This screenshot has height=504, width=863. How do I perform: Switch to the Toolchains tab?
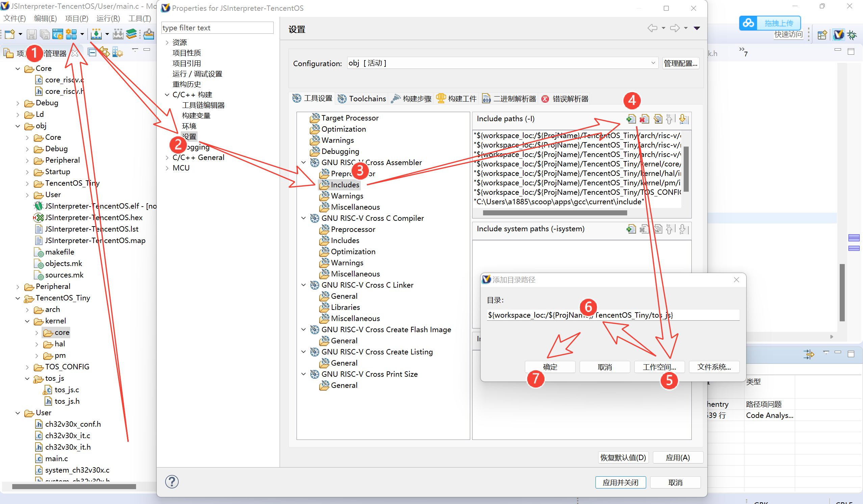click(x=362, y=99)
